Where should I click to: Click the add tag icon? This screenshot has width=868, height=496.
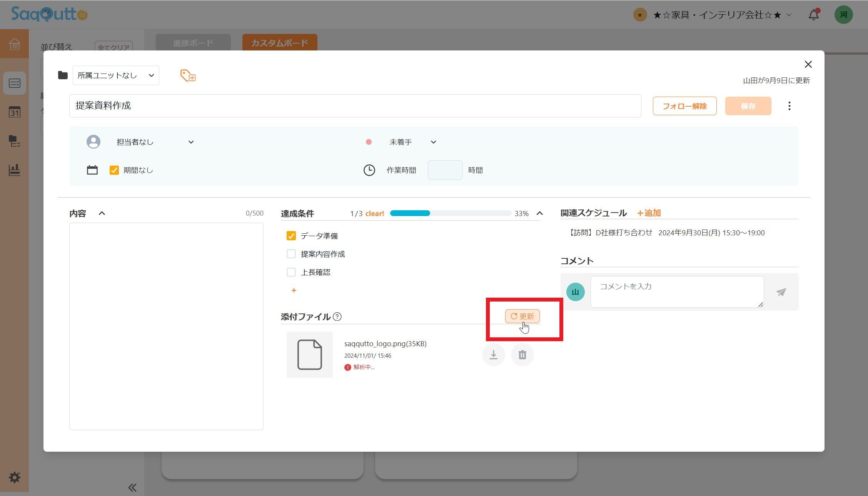point(188,75)
